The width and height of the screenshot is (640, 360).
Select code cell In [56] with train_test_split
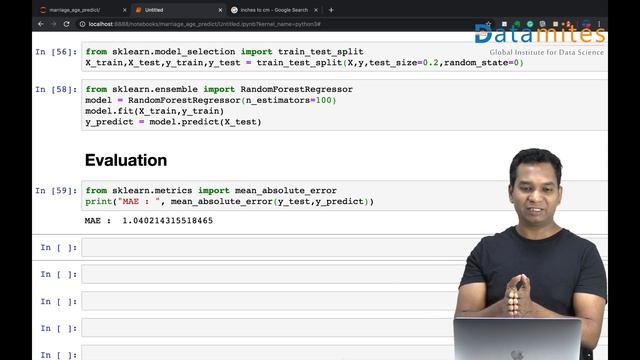click(x=344, y=57)
